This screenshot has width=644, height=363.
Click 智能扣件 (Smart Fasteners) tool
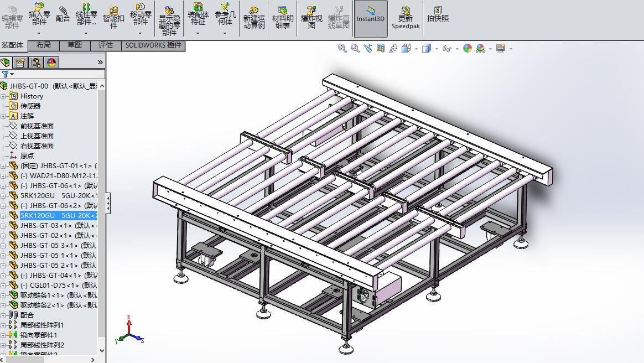(113, 17)
